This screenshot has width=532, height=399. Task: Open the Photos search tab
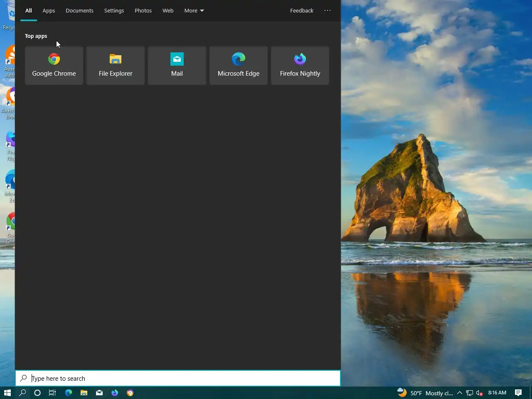143,10
